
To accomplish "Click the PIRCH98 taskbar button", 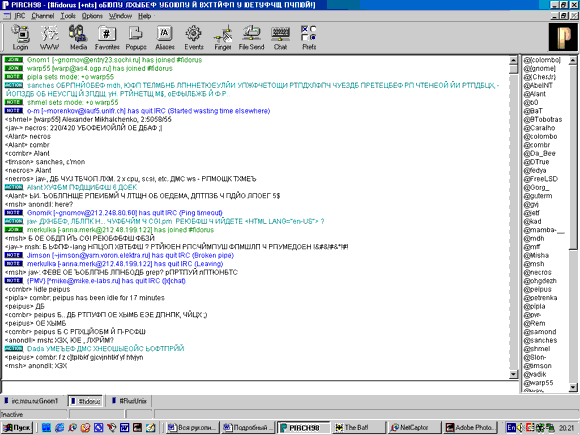I will [x=304, y=428].
